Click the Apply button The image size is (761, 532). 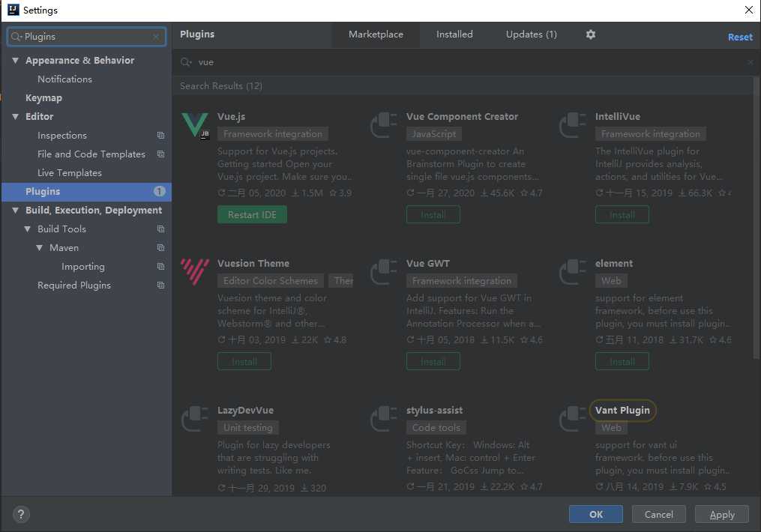(x=722, y=515)
